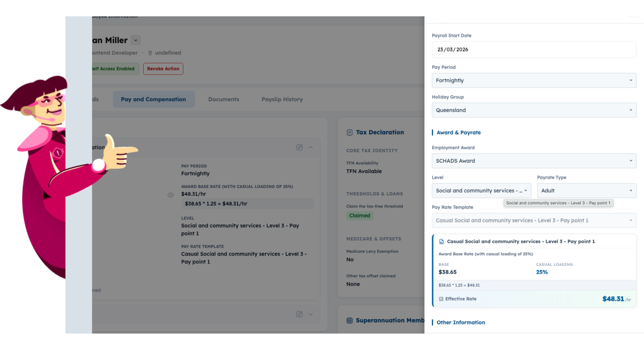Click the location pin icon next to undefined
Image resolution: width=644 pixels, height=348 pixels.
pos(150,53)
